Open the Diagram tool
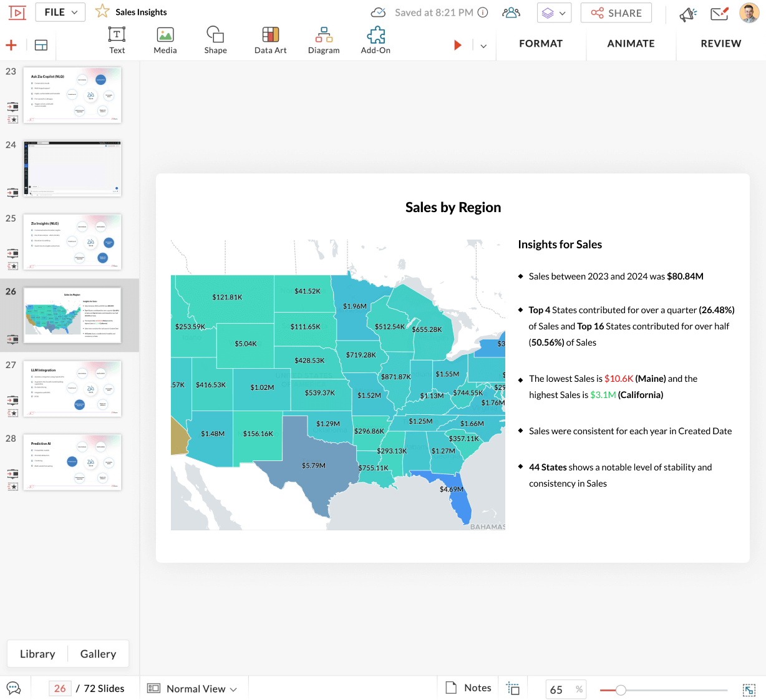The width and height of the screenshot is (766, 700). coord(324,41)
